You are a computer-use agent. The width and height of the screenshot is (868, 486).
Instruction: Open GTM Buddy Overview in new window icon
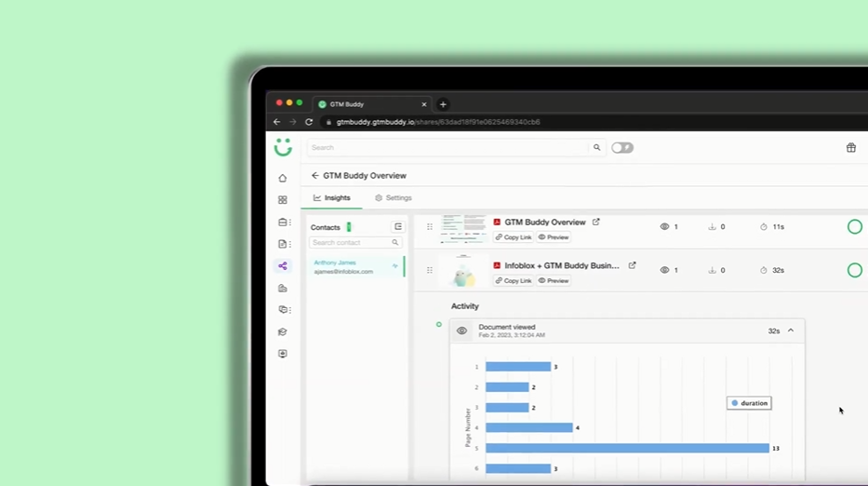596,222
